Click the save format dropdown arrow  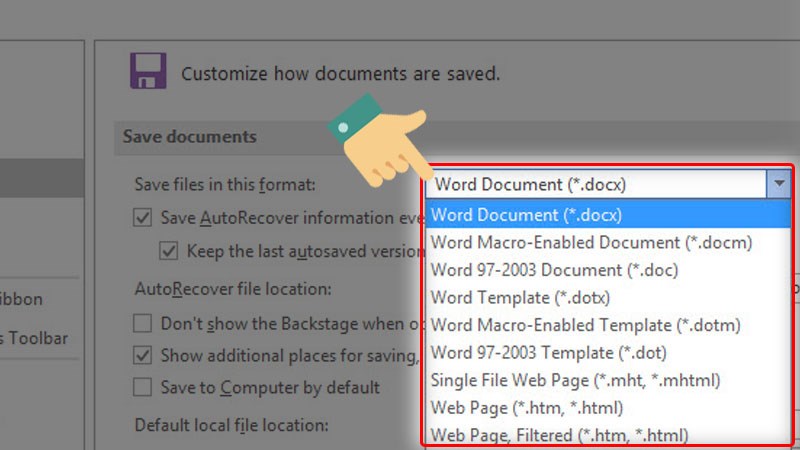[x=779, y=184]
